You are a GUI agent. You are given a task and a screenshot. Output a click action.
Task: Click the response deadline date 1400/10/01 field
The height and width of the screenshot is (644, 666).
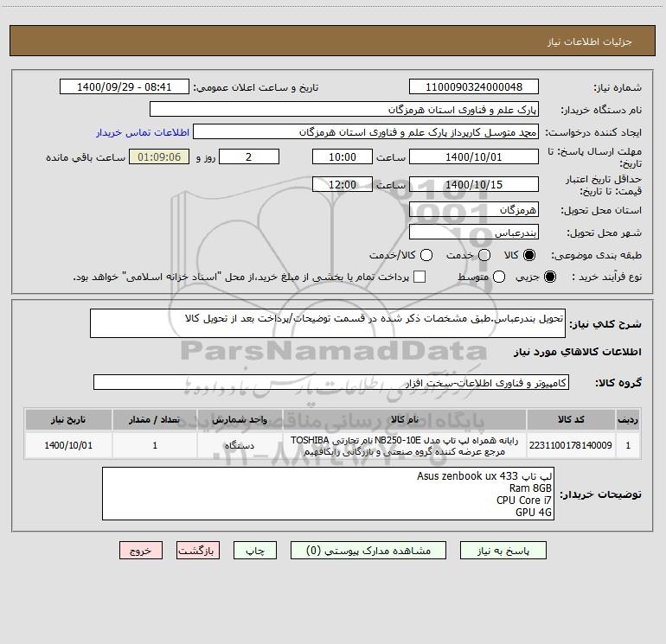point(474,157)
